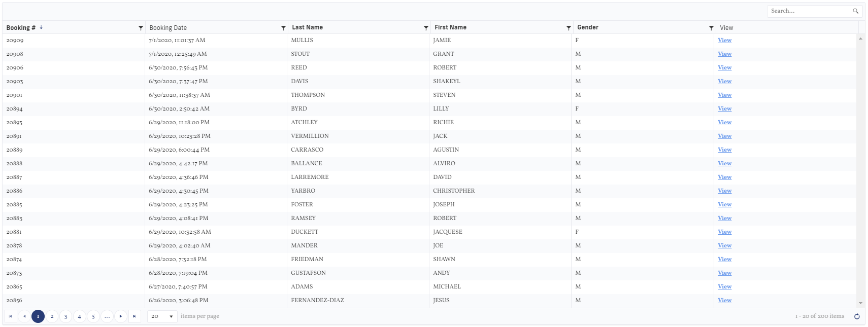Open the View link for THOMPSON STEVEN
868x327 pixels.
pyautogui.click(x=724, y=95)
